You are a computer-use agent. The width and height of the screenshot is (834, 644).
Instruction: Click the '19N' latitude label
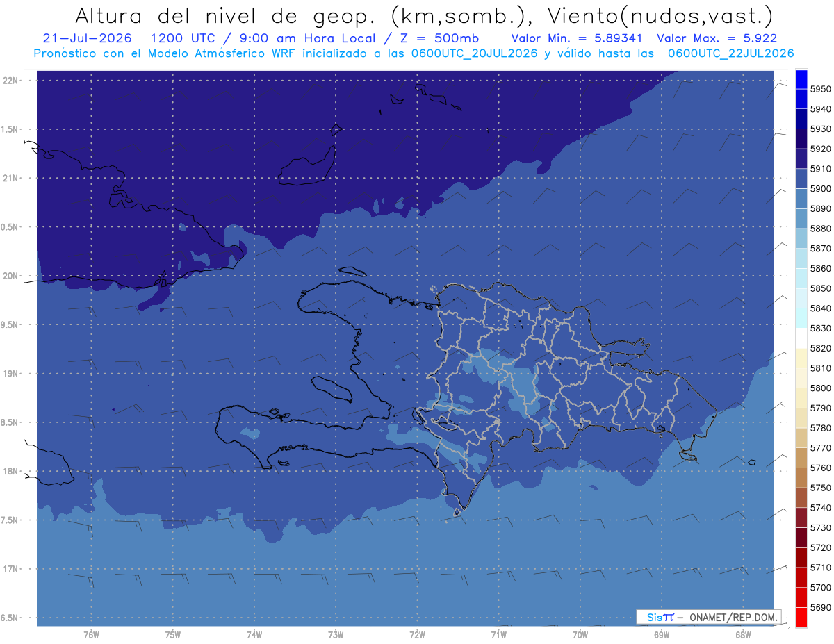10,374
